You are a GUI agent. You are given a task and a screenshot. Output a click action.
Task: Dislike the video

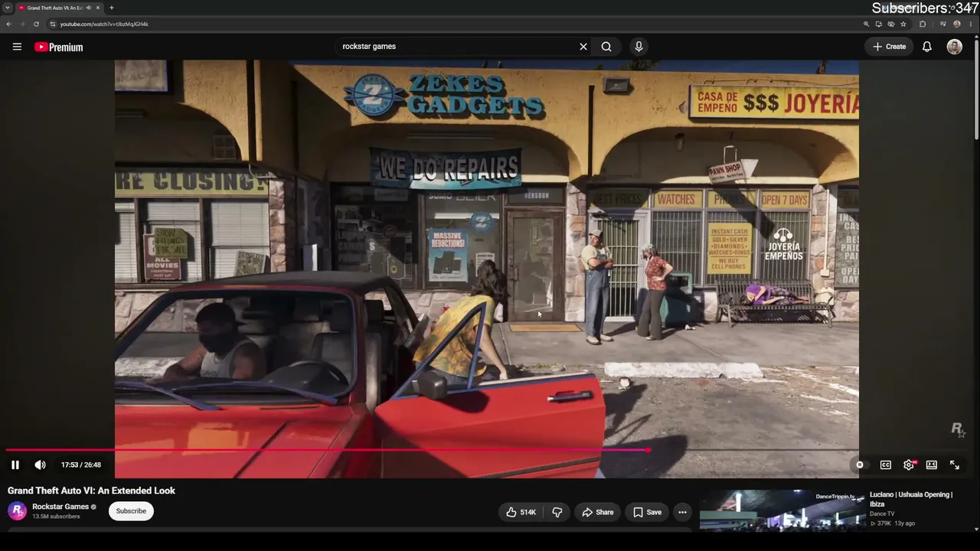coord(557,512)
